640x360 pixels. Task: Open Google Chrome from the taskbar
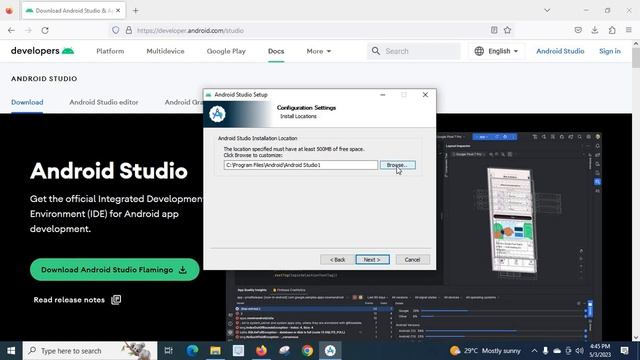pos(307,351)
